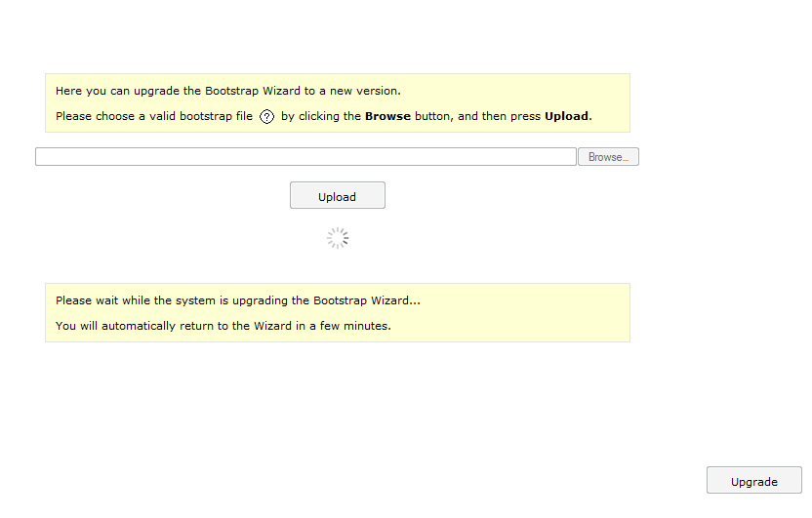Click text 'Please wait while the system is upgrading'
The image size is (812, 518).
pyautogui.click(x=172, y=300)
